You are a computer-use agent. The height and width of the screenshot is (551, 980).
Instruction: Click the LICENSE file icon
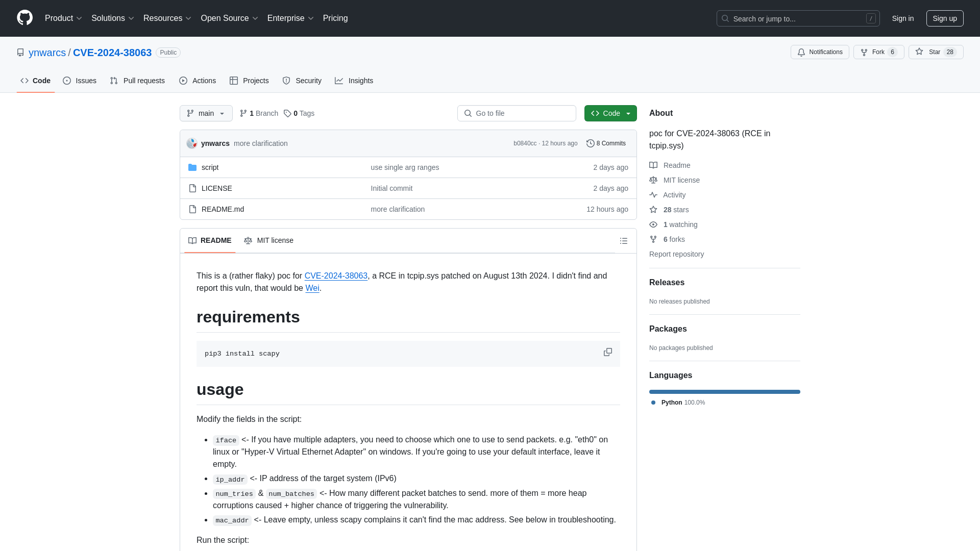tap(192, 188)
